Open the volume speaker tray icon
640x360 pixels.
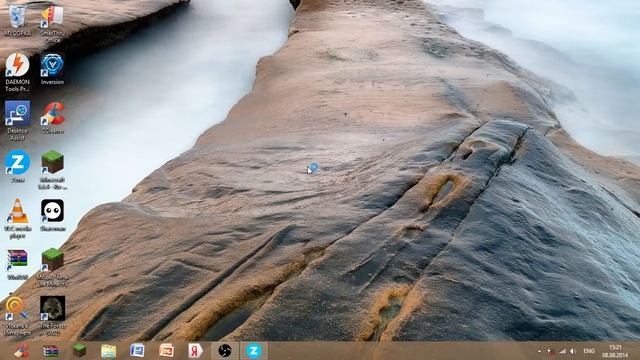click(x=573, y=351)
